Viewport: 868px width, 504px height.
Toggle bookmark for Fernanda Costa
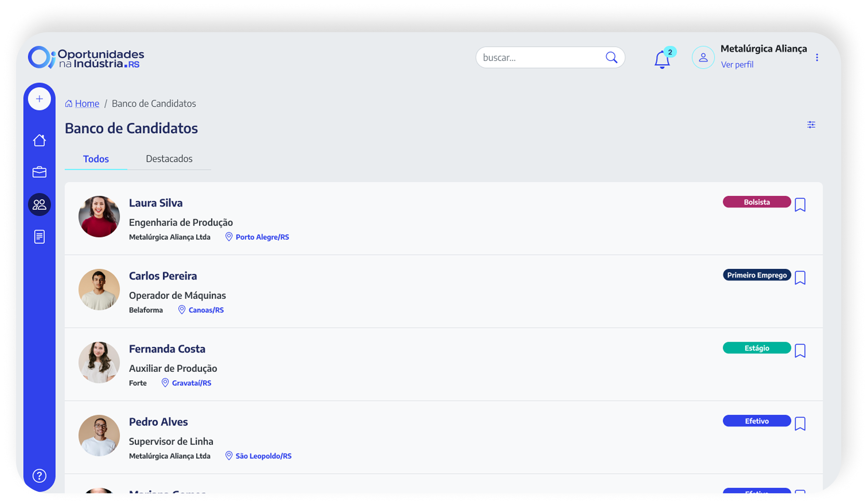800,351
